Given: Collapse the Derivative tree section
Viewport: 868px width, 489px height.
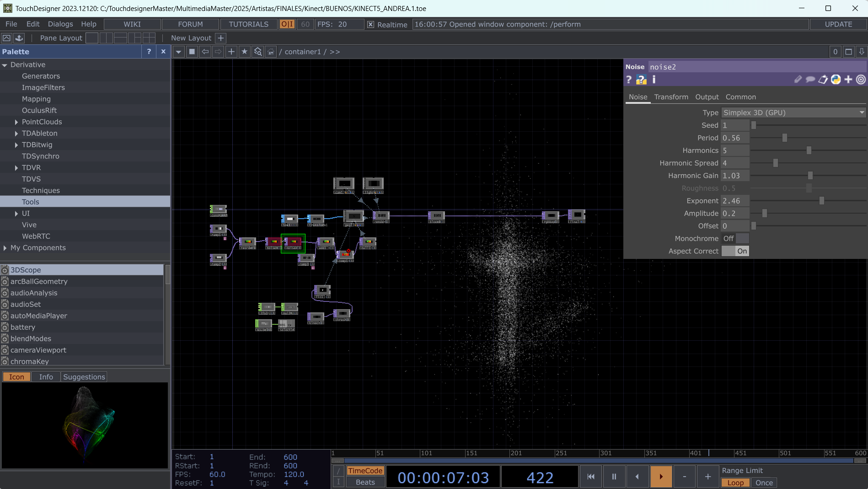Looking at the screenshot, I should click(x=5, y=65).
